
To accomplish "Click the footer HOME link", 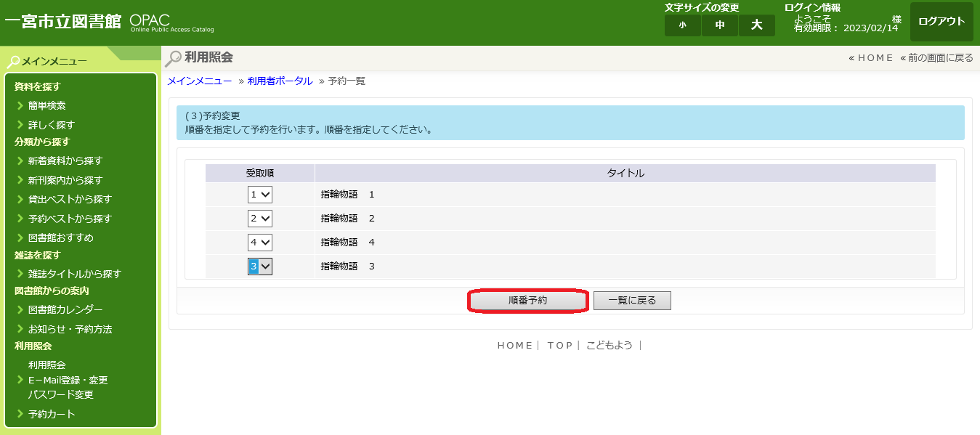I will coord(515,346).
